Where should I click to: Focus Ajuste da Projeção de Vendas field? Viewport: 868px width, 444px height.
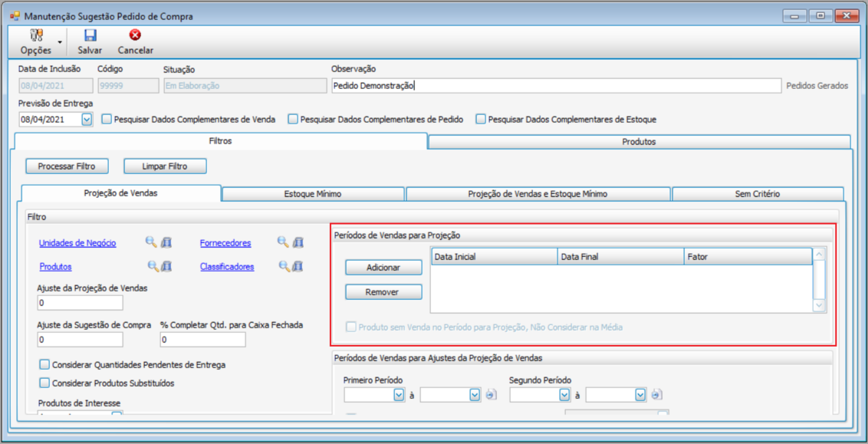coord(80,303)
